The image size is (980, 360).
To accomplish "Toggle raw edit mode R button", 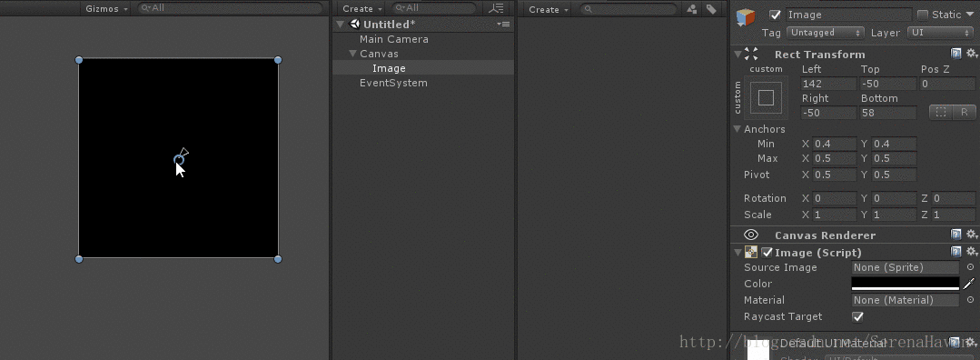I will [x=964, y=113].
